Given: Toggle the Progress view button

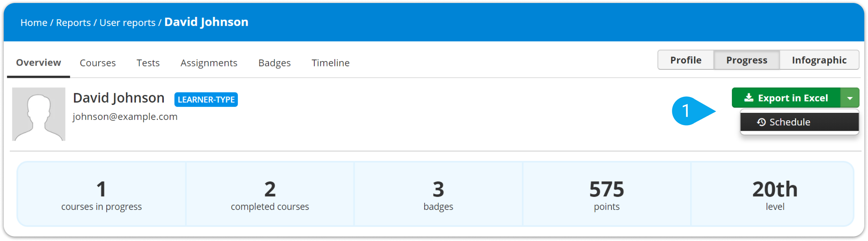Looking at the screenshot, I should [747, 60].
